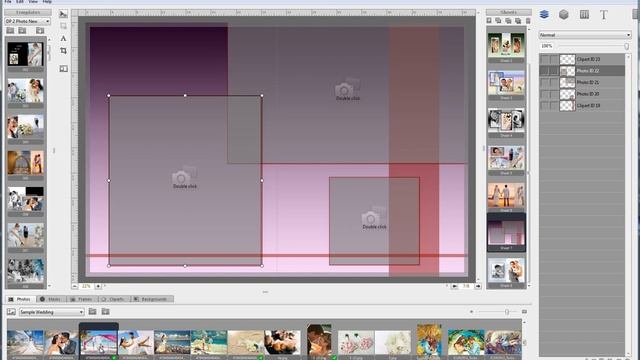The height and width of the screenshot is (360, 640).
Task: Toggle second checkbox of Photo ID 22 layer
Action: tap(553, 71)
